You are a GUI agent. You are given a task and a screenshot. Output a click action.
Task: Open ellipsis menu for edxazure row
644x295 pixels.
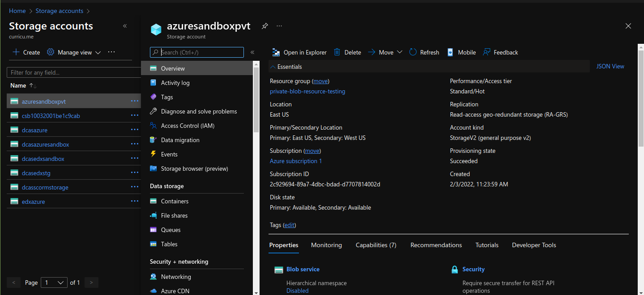135,201
